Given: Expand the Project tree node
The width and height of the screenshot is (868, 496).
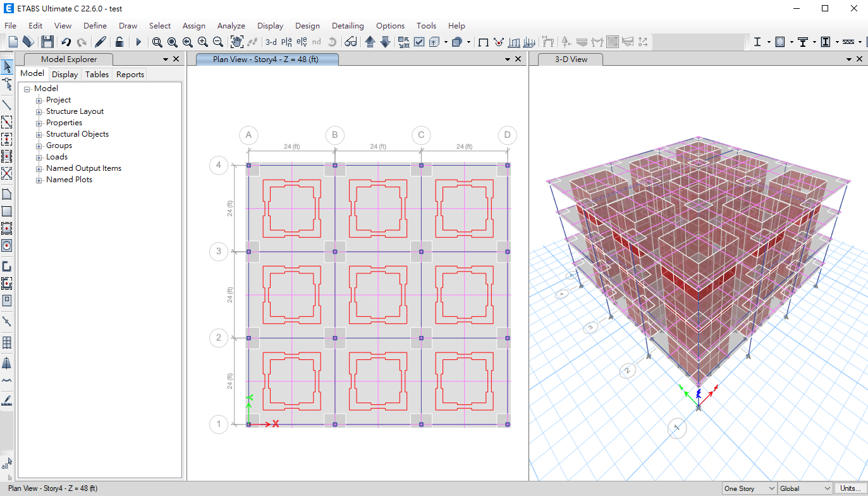Looking at the screenshot, I should (x=39, y=101).
